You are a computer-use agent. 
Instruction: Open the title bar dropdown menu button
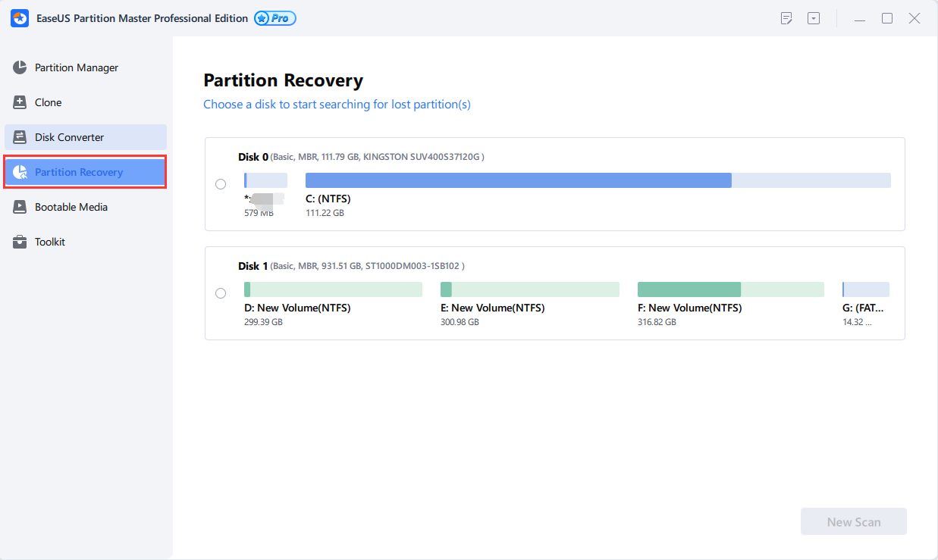point(814,18)
